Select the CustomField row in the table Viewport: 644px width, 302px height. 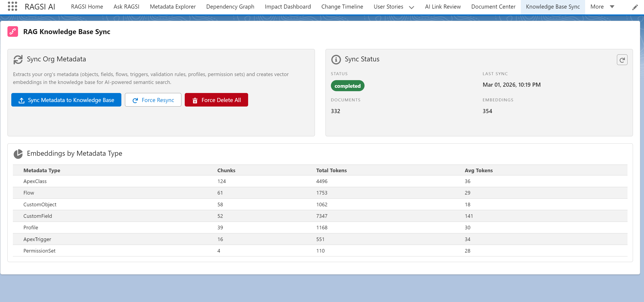(x=37, y=216)
